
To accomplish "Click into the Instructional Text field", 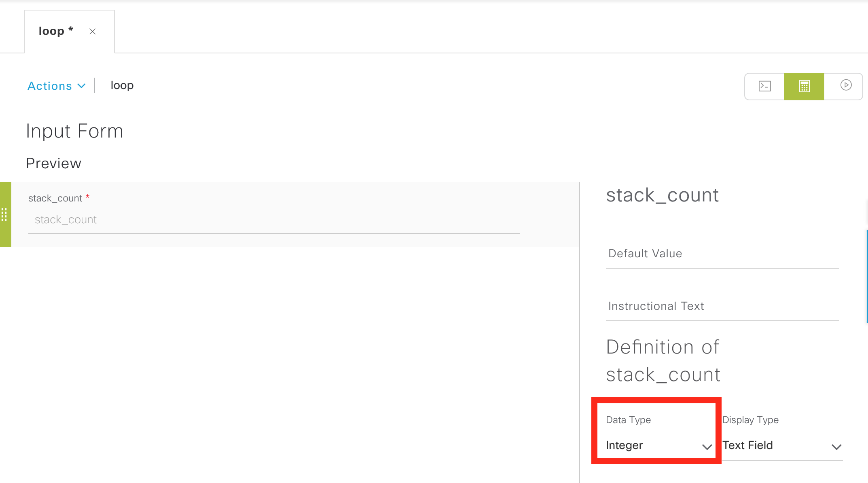I will (x=722, y=306).
